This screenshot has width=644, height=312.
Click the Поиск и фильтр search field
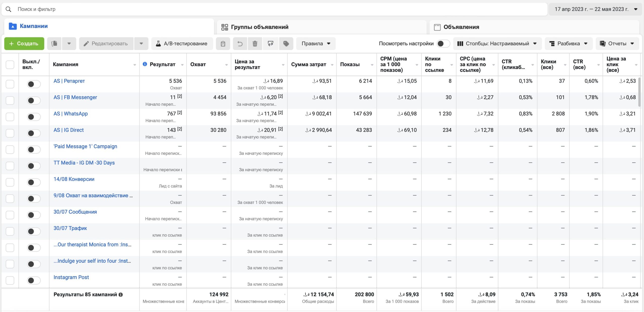(274, 9)
